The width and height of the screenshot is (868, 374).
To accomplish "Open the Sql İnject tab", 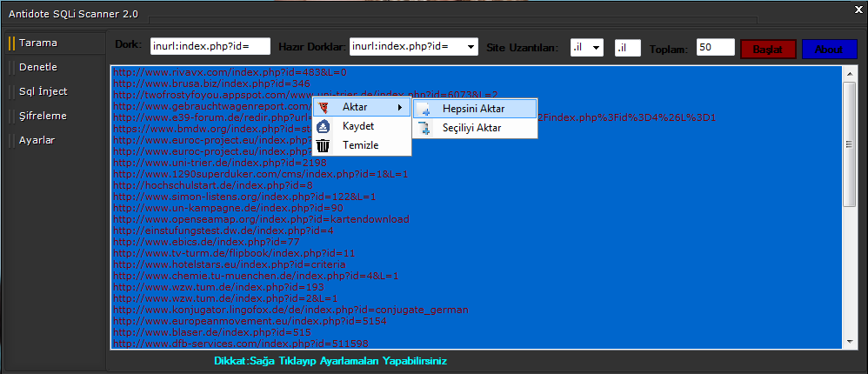I will (x=54, y=91).
